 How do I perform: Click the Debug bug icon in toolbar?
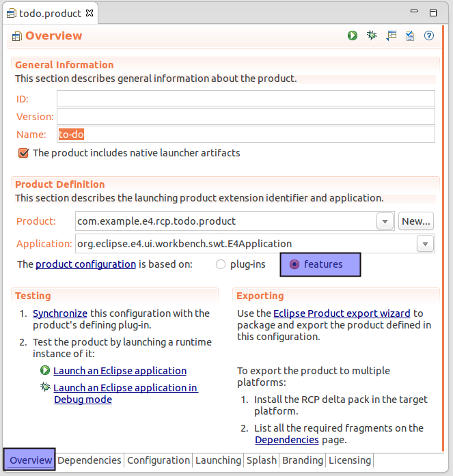(x=372, y=36)
